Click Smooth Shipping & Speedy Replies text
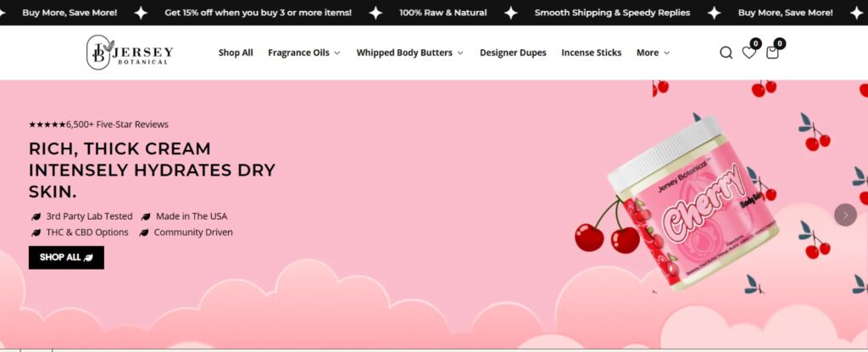This screenshot has height=352, width=868. click(x=612, y=13)
